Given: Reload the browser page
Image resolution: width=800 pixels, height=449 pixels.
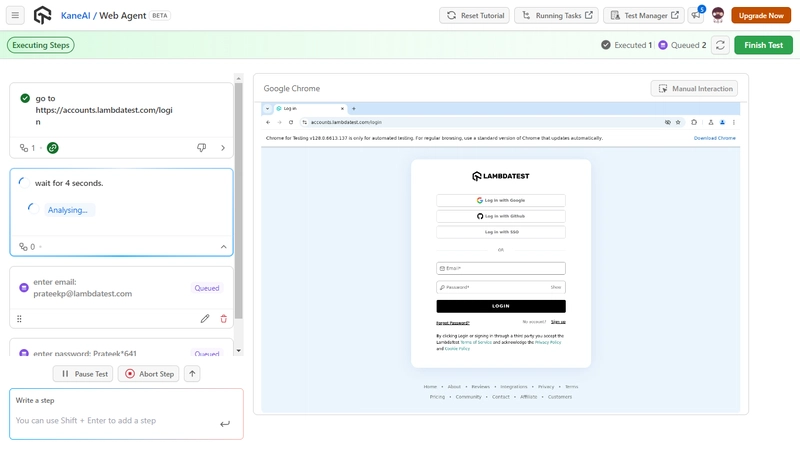Looking at the screenshot, I should click(x=291, y=122).
